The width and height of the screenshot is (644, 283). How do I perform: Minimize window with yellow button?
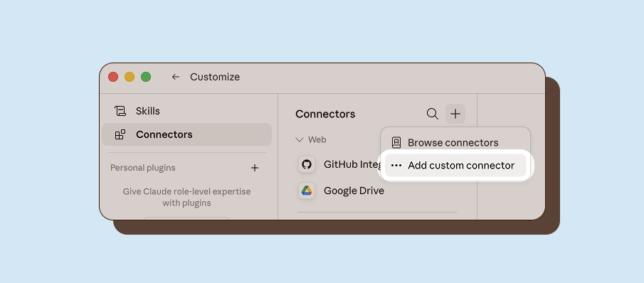(130, 77)
